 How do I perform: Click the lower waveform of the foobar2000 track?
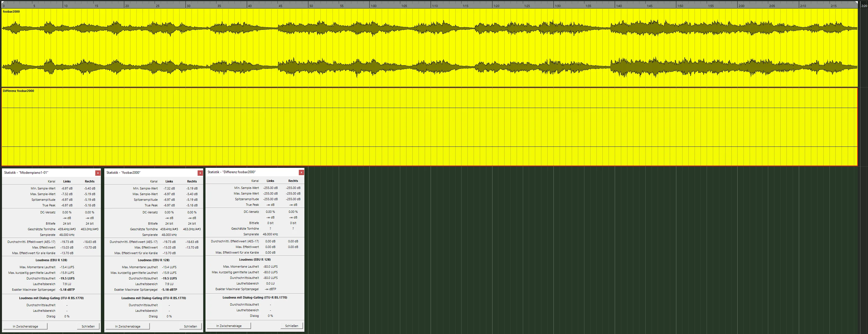(429, 67)
